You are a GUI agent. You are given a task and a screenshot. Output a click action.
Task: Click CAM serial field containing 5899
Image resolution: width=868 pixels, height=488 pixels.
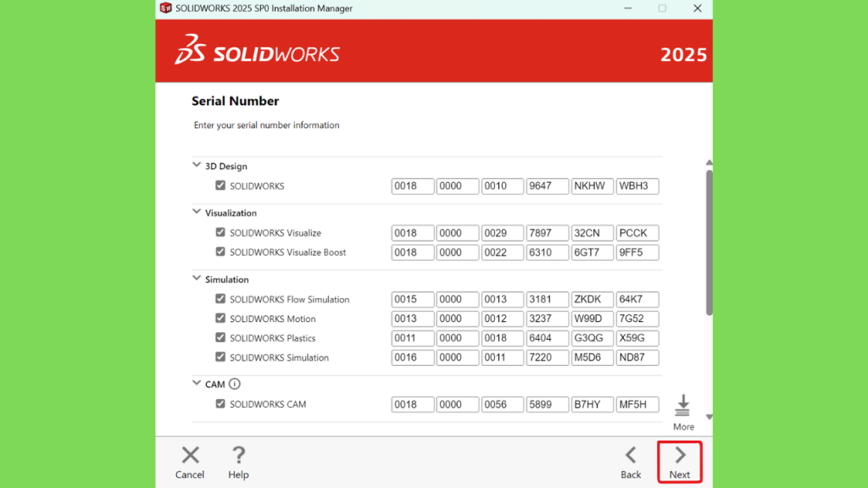[x=548, y=404]
